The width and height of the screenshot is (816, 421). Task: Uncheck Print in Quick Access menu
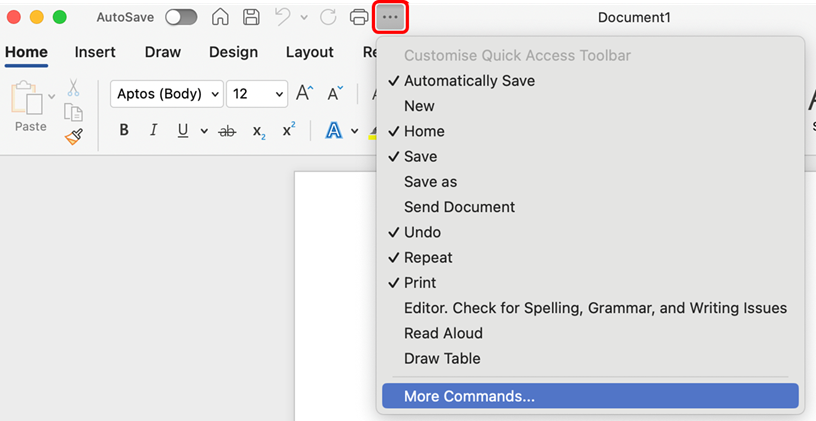590,283
